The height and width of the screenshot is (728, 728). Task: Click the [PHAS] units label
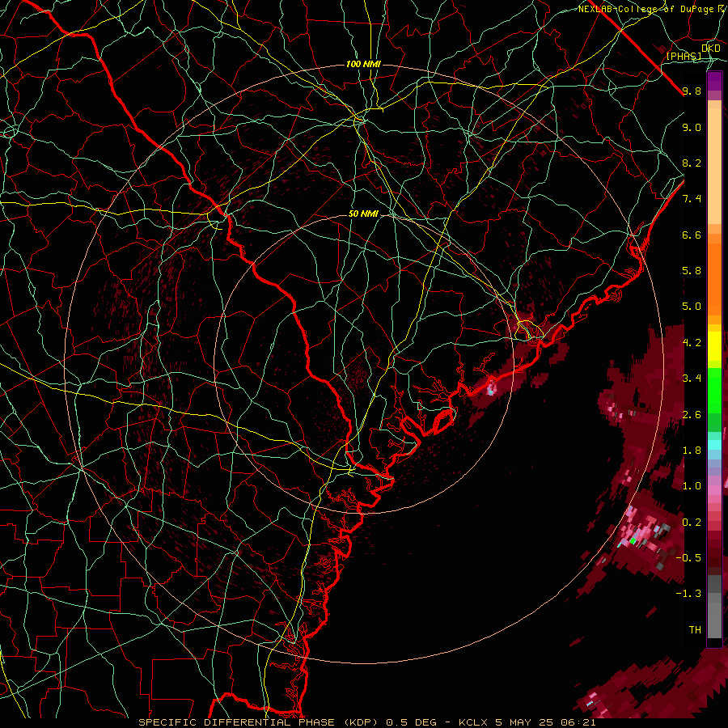[684, 56]
